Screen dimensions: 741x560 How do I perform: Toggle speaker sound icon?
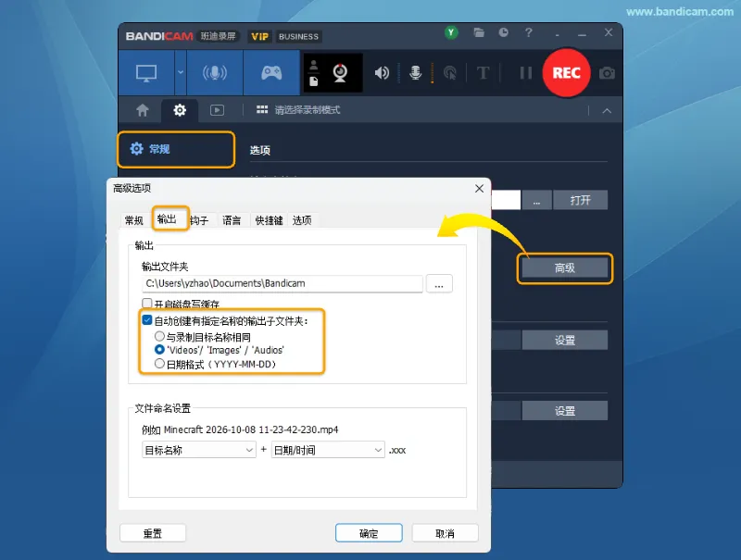coord(382,73)
